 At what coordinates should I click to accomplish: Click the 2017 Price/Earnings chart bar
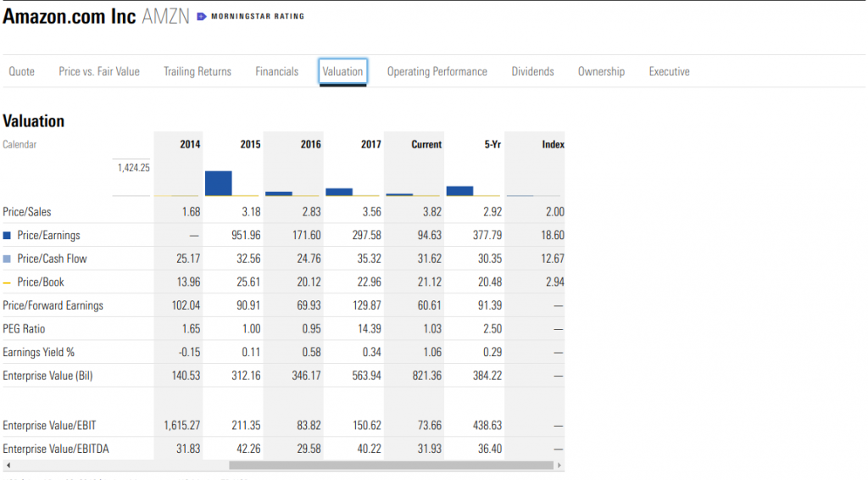tap(339, 193)
